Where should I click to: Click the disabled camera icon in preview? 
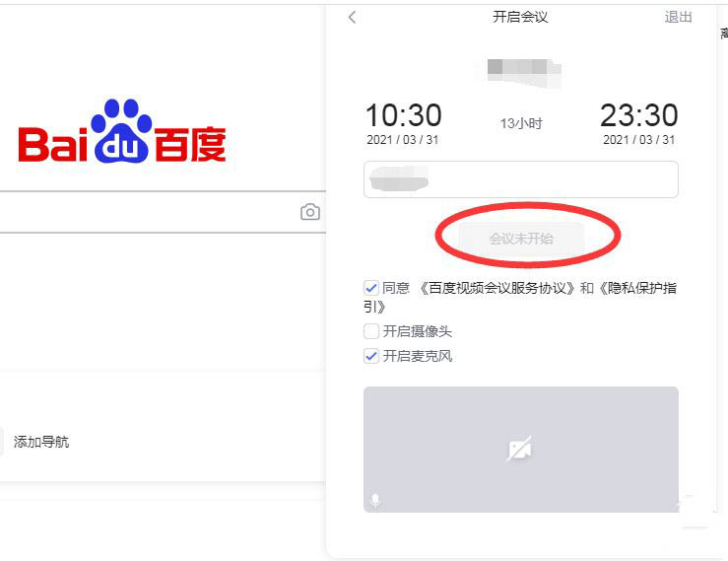click(520, 449)
